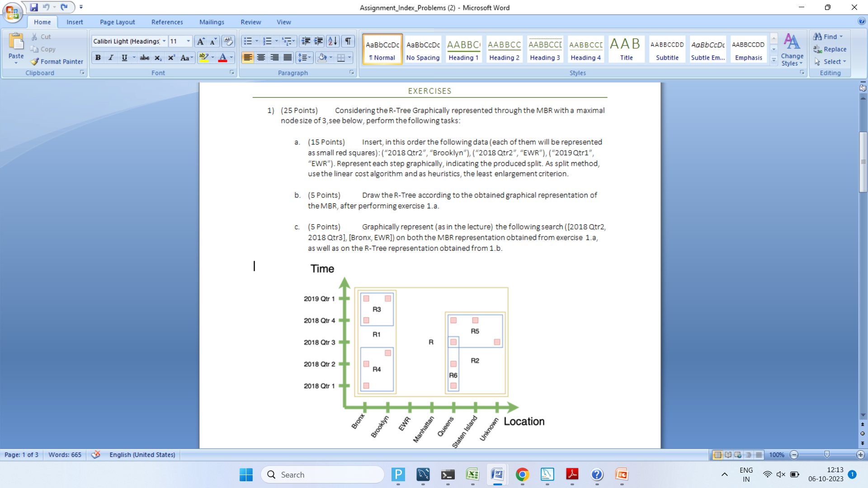Apply the Heading 1 style

click(463, 49)
